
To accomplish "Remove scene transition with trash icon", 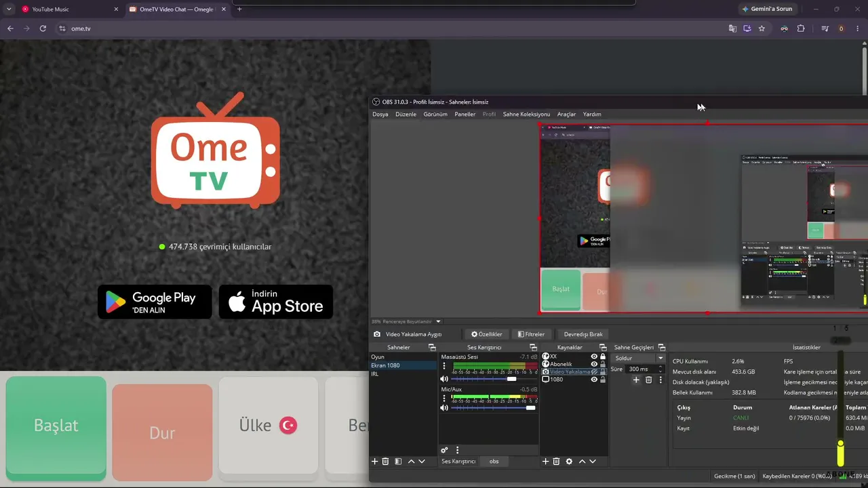I will (x=648, y=380).
